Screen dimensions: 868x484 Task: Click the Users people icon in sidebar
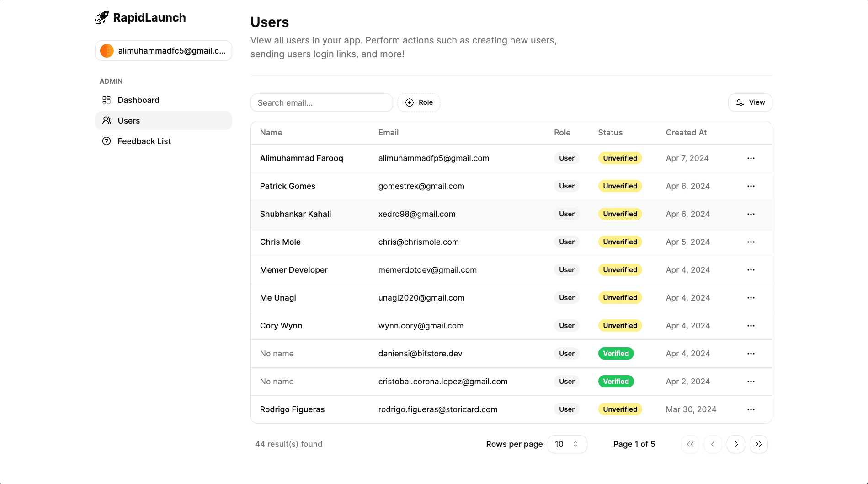[107, 120]
